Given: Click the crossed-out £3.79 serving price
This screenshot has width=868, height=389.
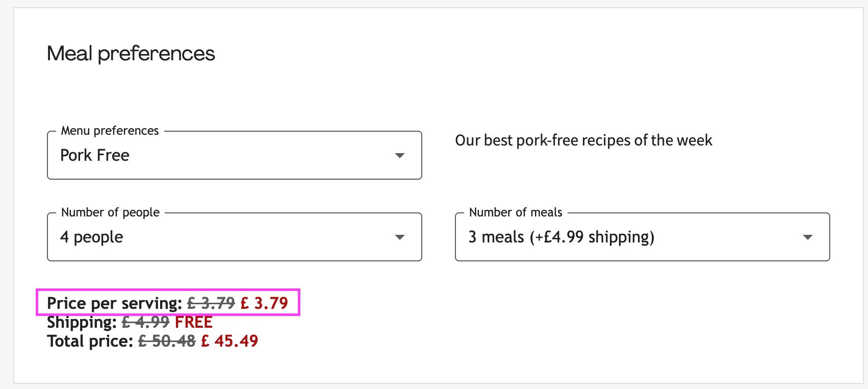Looking at the screenshot, I should point(211,303).
